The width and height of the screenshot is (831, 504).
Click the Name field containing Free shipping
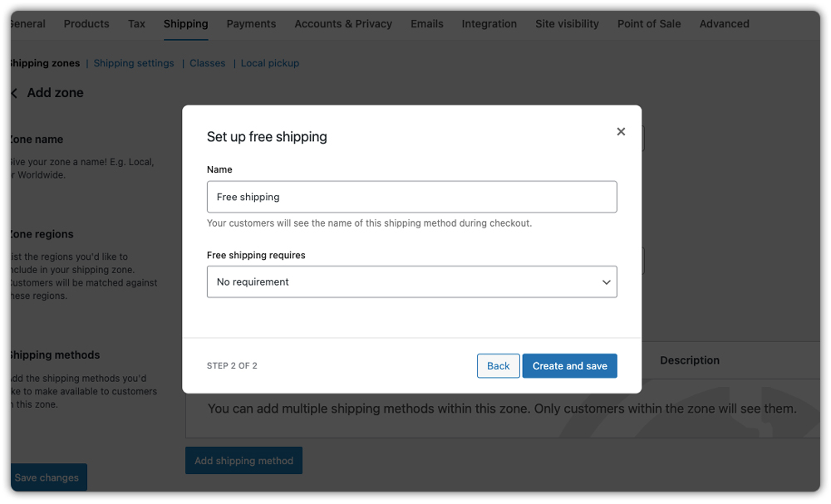click(411, 197)
